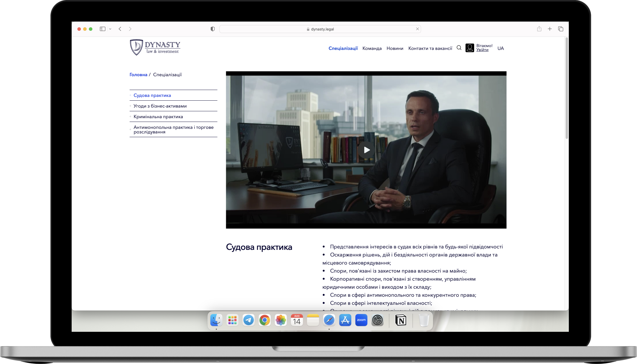The height and width of the screenshot is (364, 637).
Task: Click Safari privacy shield icon
Action: click(213, 29)
